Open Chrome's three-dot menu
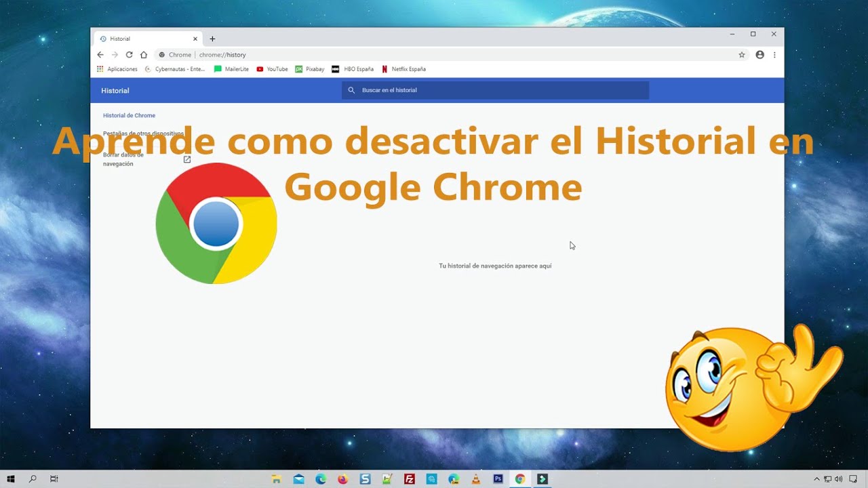Screen dimensions: 868x488 point(774,55)
